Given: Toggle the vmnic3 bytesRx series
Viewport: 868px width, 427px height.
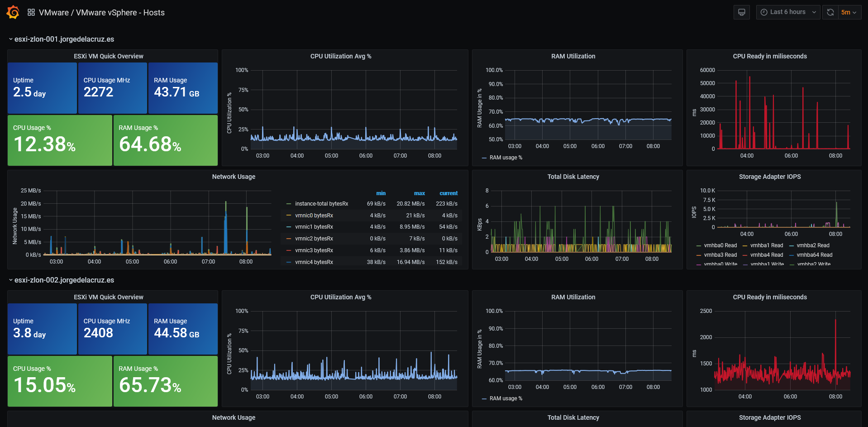Looking at the screenshot, I should point(314,250).
